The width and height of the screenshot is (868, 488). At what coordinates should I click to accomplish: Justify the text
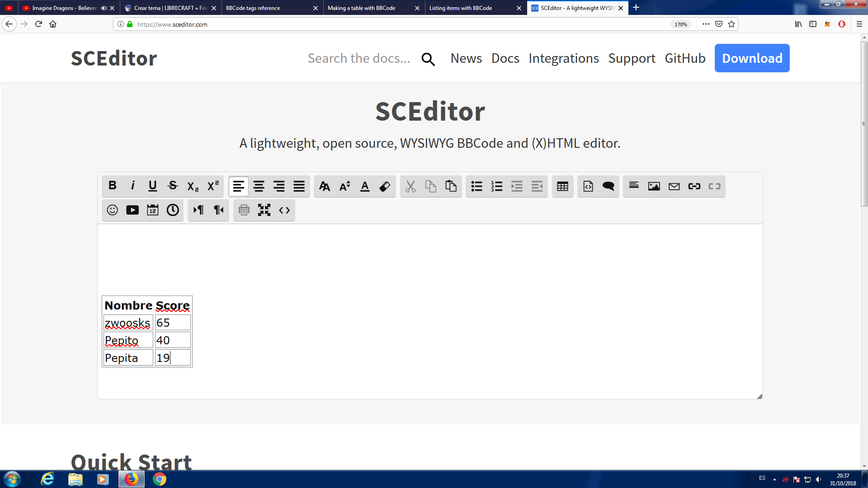point(299,186)
